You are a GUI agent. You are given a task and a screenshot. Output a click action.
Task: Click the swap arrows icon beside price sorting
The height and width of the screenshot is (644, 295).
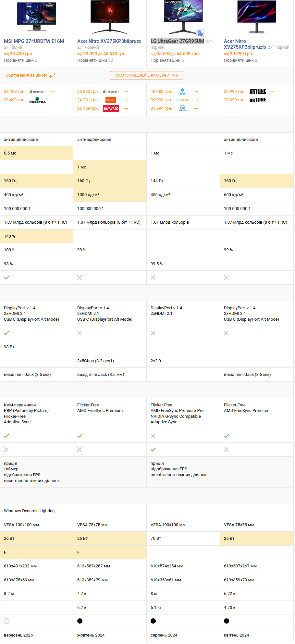tap(52, 75)
